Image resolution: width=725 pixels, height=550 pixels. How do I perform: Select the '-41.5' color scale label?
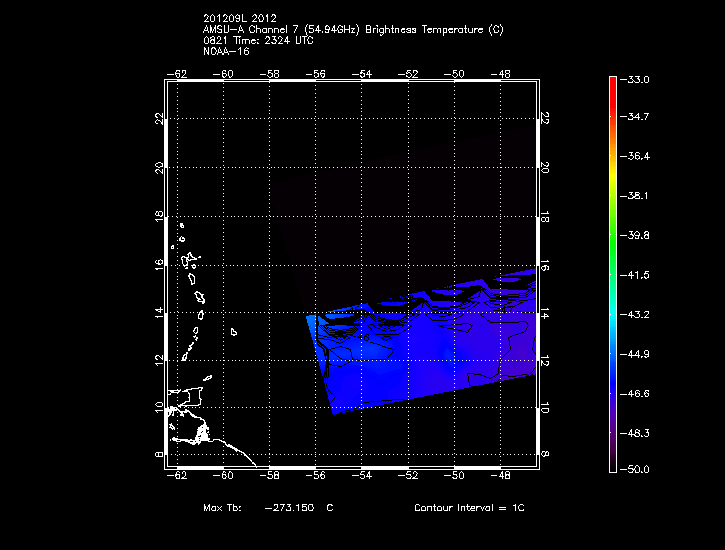point(634,275)
